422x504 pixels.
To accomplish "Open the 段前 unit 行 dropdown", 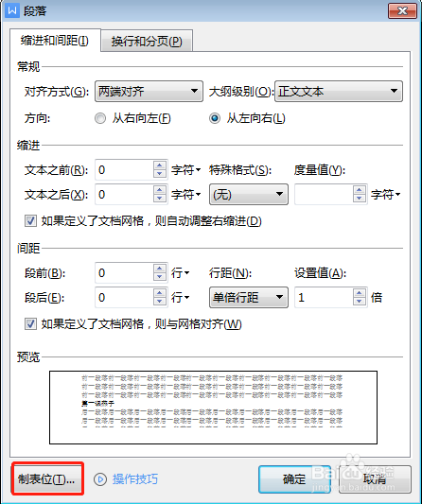I will (x=181, y=273).
